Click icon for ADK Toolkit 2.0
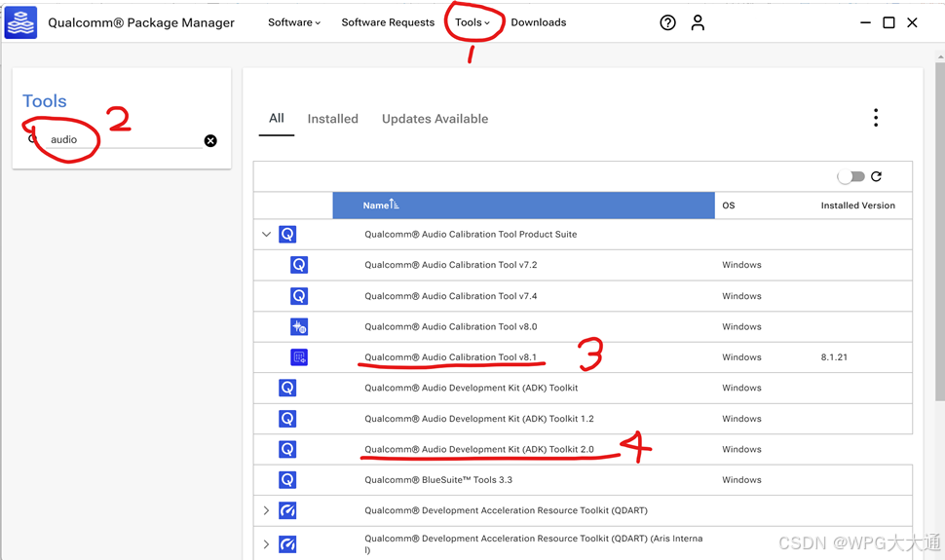The image size is (945, 560). pyautogui.click(x=287, y=449)
